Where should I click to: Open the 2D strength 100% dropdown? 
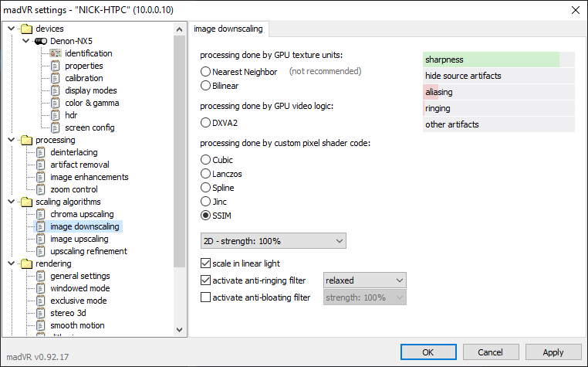(x=273, y=241)
